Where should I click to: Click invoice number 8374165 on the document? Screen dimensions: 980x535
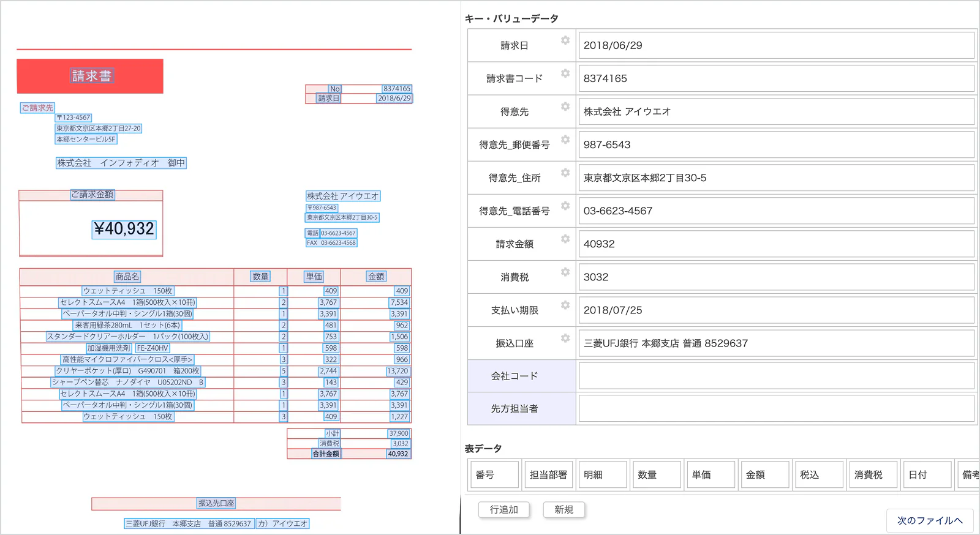coord(397,89)
